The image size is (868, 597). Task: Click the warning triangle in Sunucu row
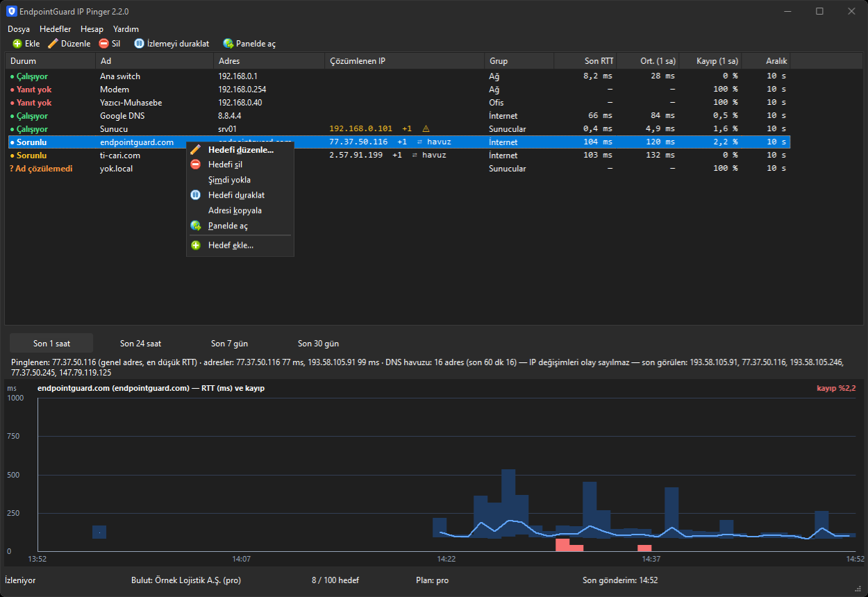[x=426, y=128]
